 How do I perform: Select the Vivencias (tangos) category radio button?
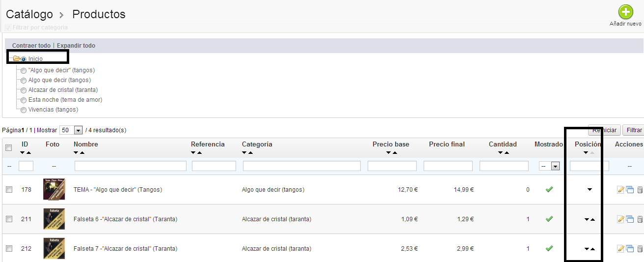click(24, 110)
